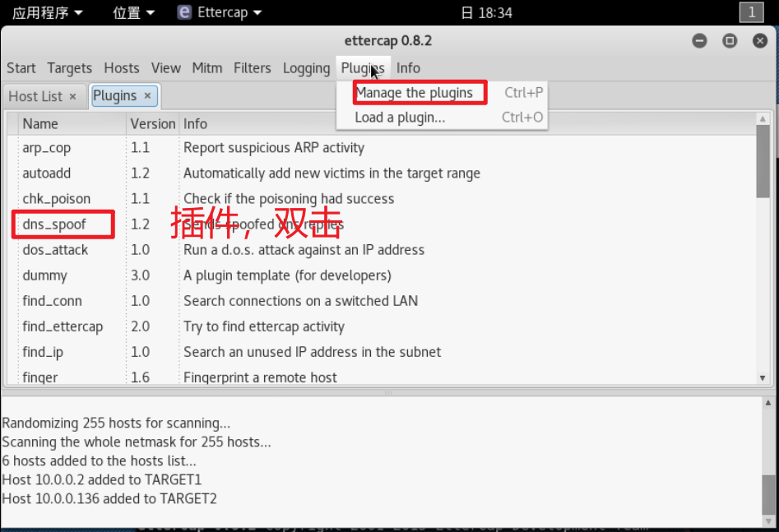Click log panel scrollbar thumb
The height and width of the screenshot is (532, 779).
tap(768, 495)
